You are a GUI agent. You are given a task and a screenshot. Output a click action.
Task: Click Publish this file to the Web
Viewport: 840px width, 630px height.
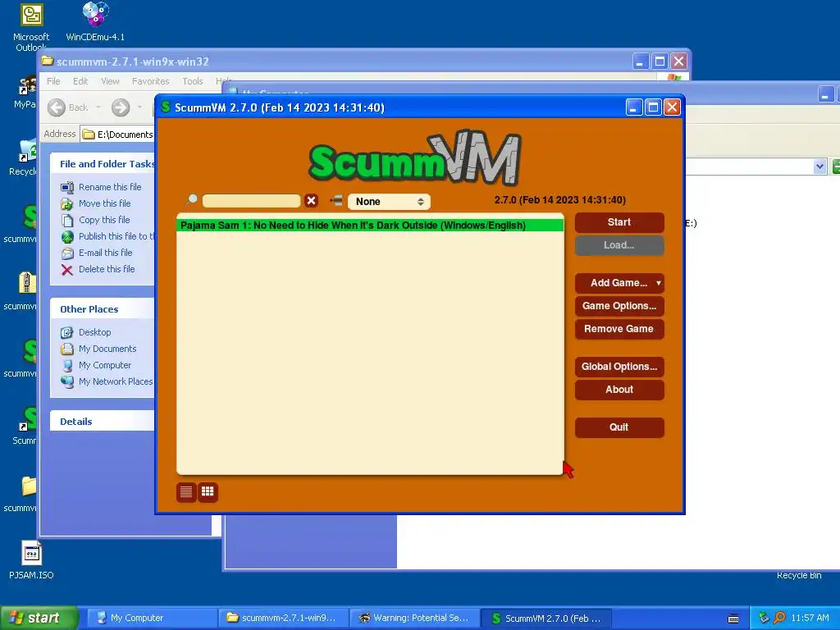tap(116, 236)
